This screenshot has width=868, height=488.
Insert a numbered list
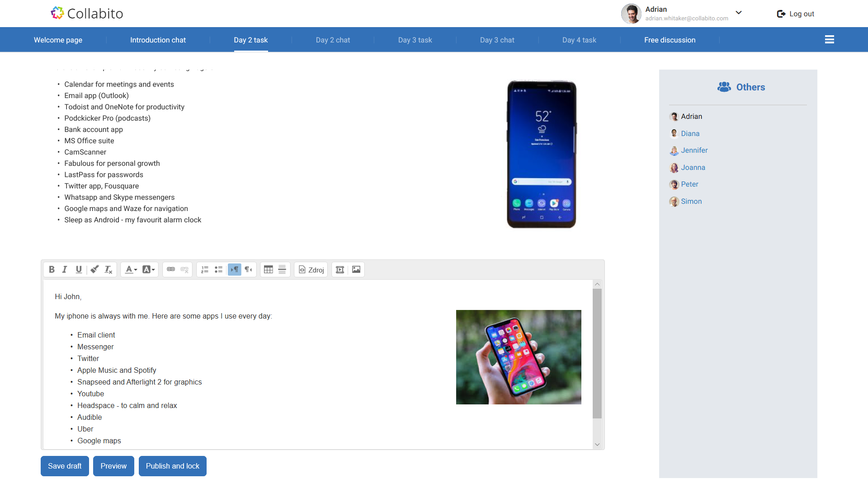click(x=205, y=270)
